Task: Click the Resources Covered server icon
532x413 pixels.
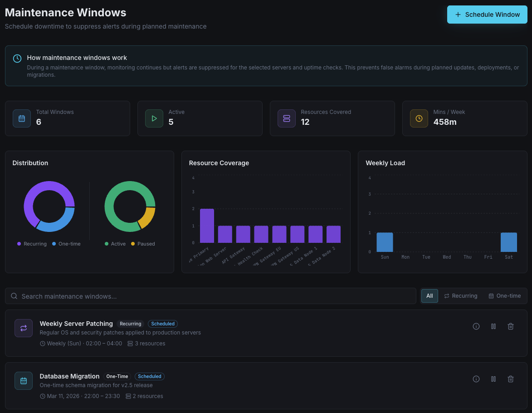Action: coord(287,118)
